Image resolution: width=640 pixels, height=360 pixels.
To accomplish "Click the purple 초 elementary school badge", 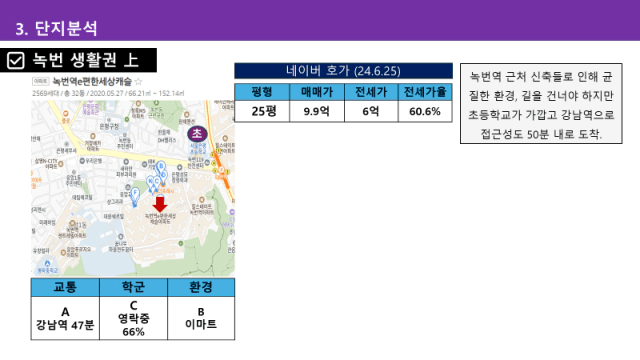I will pos(197,133).
